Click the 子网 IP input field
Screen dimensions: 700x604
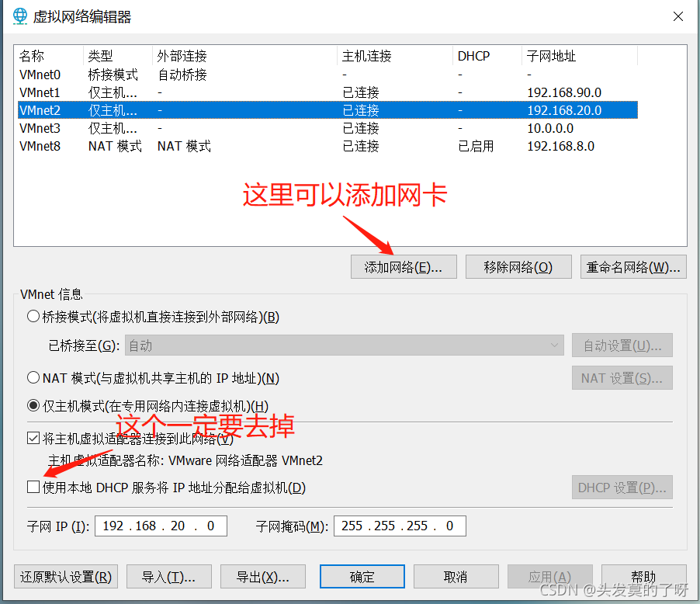(161, 526)
